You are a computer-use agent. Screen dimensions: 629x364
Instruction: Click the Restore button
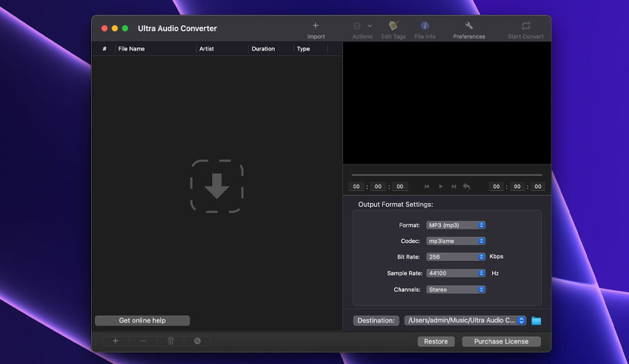pos(436,341)
